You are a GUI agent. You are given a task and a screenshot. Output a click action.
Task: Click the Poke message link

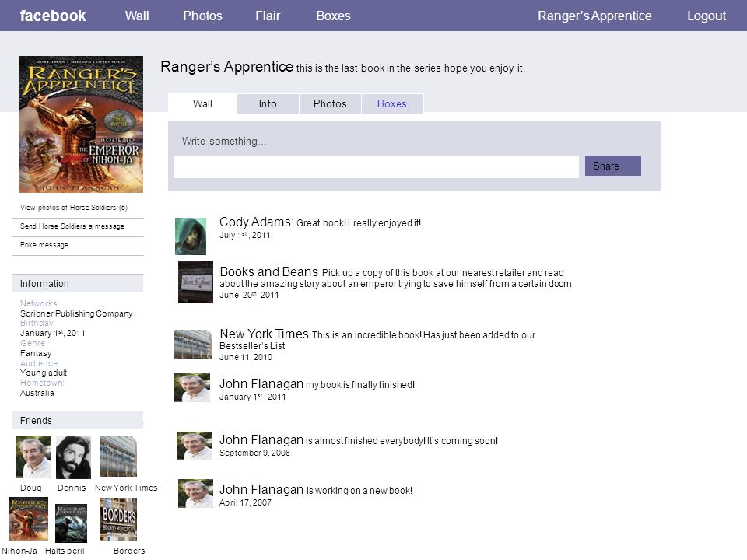point(44,245)
